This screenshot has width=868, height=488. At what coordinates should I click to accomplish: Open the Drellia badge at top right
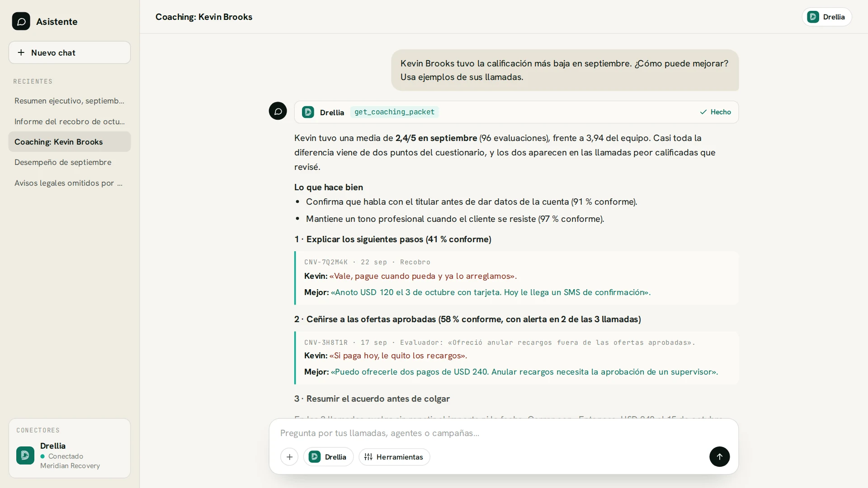826,17
